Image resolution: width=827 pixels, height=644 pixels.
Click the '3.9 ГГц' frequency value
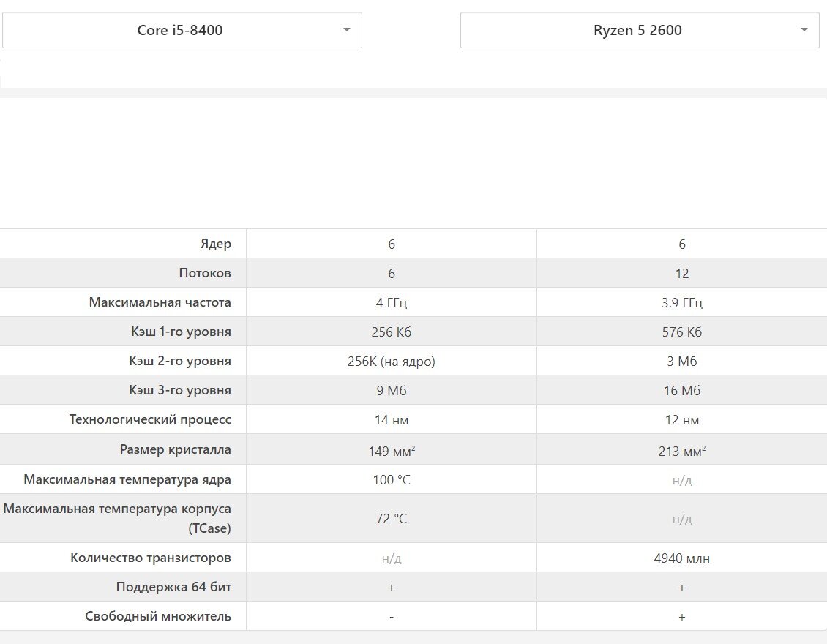pyautogui.click(x=682, y=303)
